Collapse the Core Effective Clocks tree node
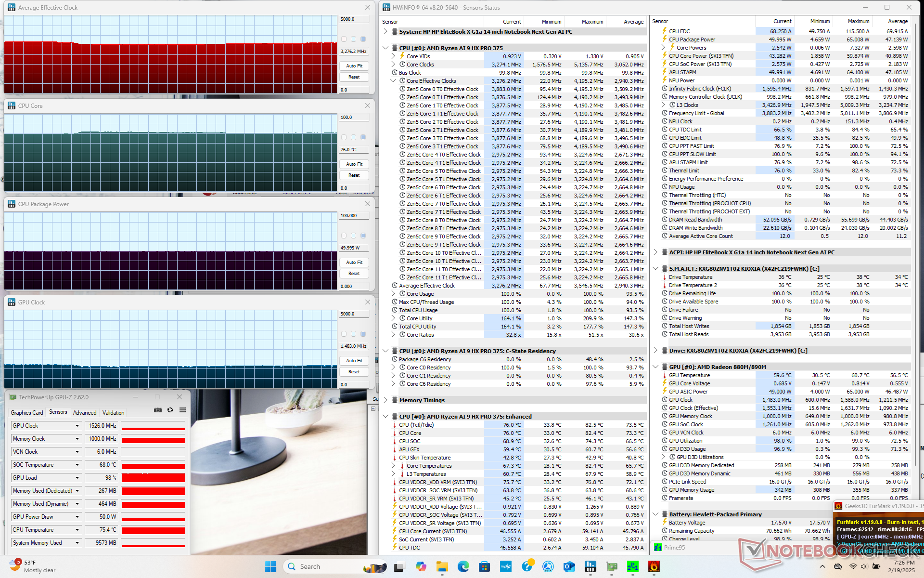The width and height of the screenshot is (924, 578). [x=393, y=81]
